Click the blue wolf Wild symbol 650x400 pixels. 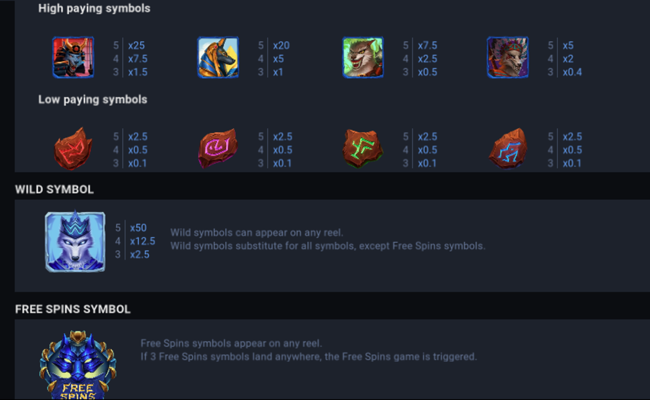point(74,241)
